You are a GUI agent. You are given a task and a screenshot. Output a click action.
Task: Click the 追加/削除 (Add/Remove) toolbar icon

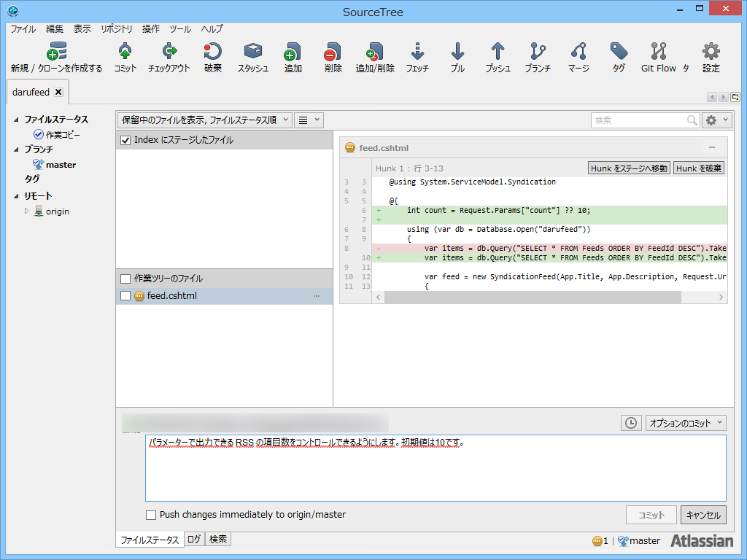[x=375, y=52]
